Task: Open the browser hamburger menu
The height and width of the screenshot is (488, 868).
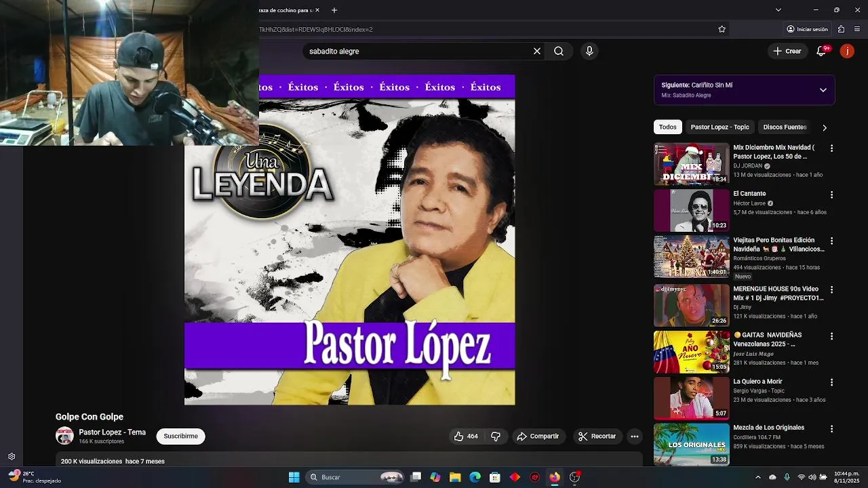Action: tap(857, 29)
